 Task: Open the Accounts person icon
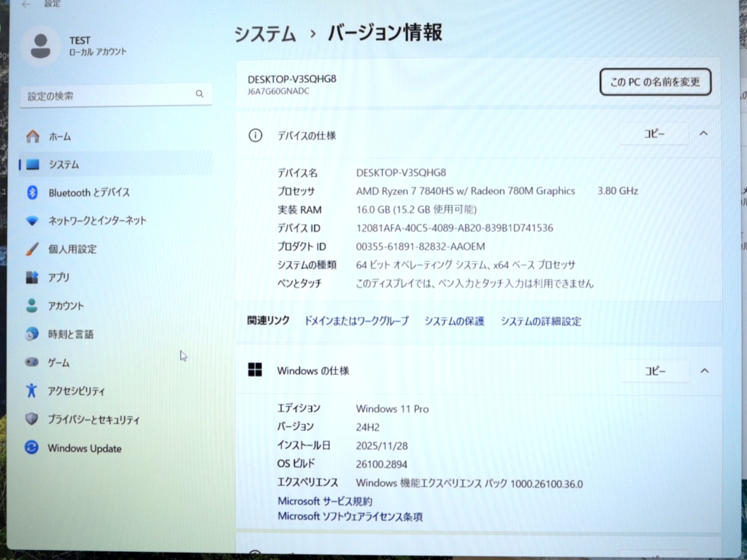point(33,306)
